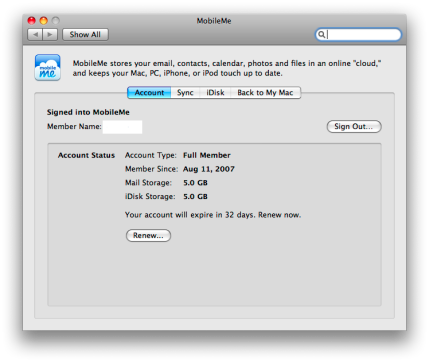This screenshot has width=429, height=362.
Task: Click the search magnifier icon
Action: pyautogui.click(x=321, y=34)
